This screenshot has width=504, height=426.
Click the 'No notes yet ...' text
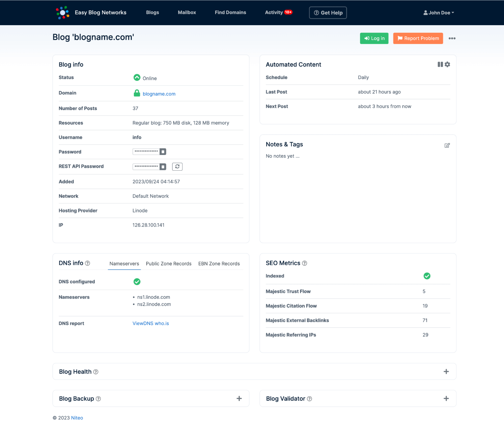[x=282, y=156]
